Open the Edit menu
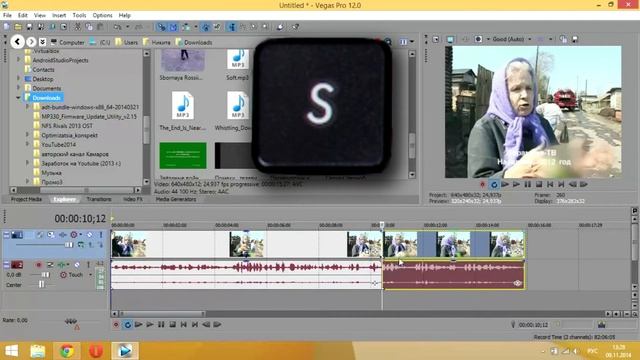The width and height of the screenshot is (640, 360). point(22,16)
